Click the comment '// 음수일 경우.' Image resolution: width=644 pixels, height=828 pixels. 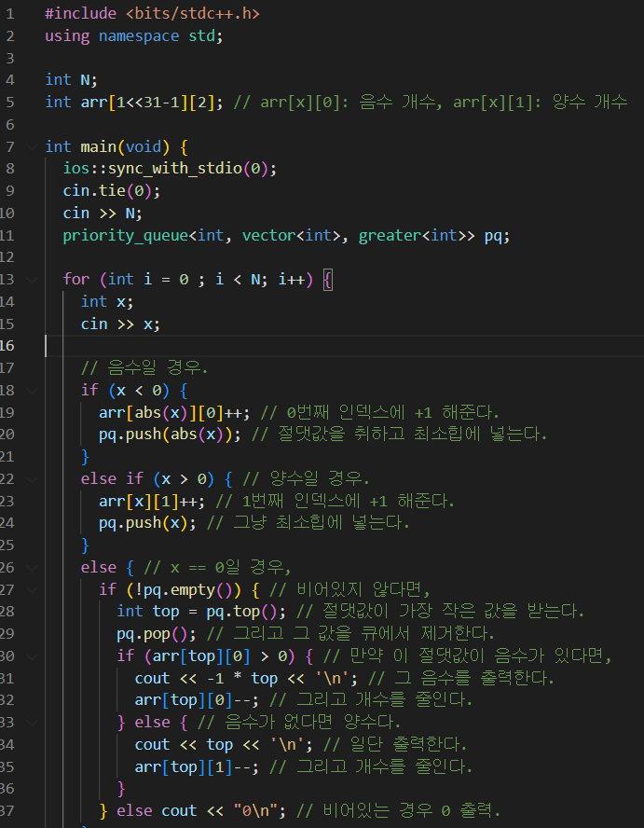click(x=144, y=367)
